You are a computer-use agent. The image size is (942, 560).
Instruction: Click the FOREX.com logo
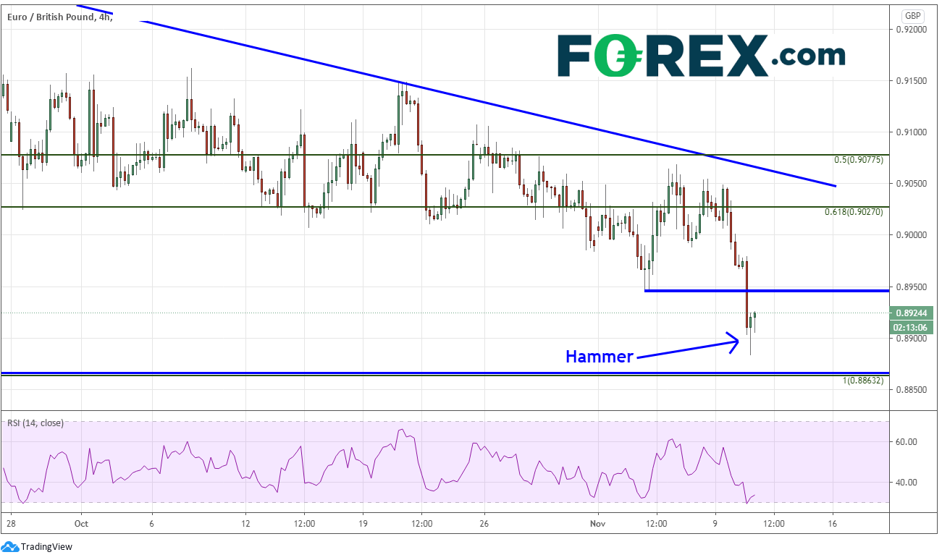701,56
